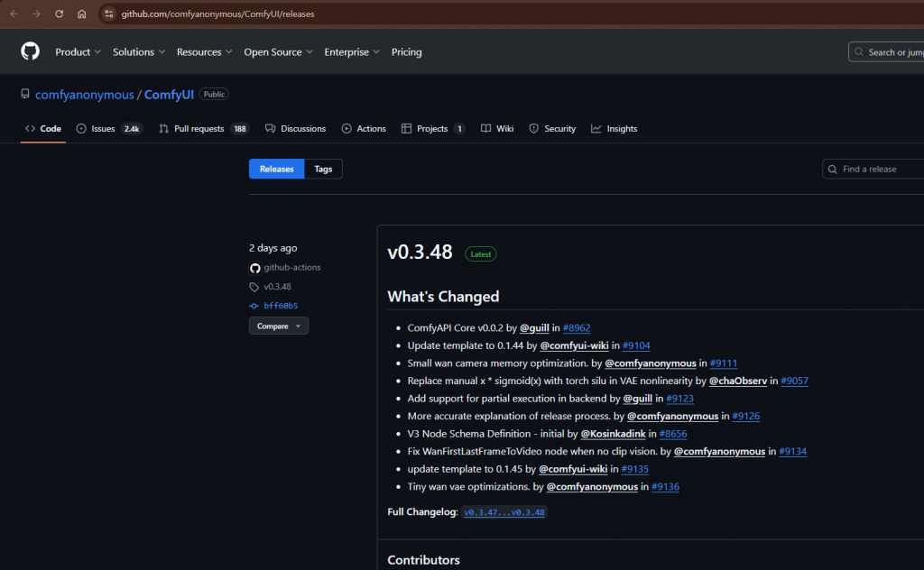Click the "What's Changed" heading
The image size is (924, 570).
coord(443,296)
